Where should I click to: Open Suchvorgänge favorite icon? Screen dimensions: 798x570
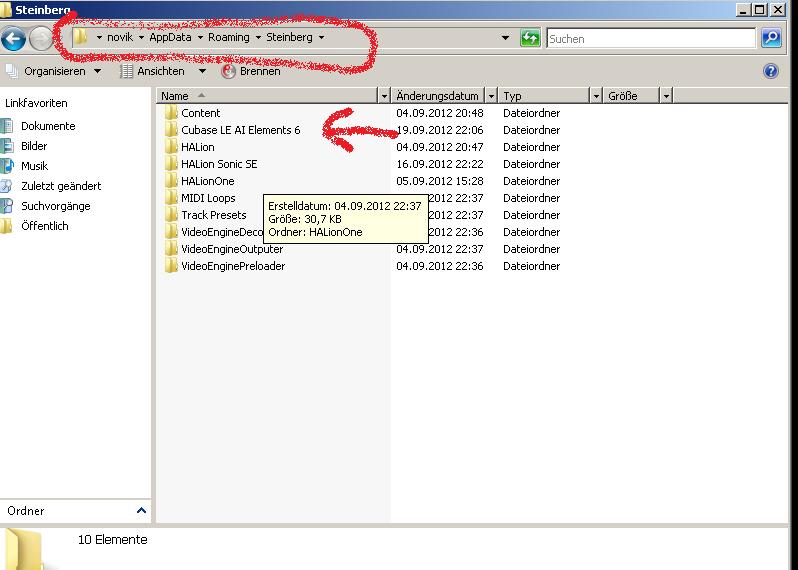tap(6, 206)
